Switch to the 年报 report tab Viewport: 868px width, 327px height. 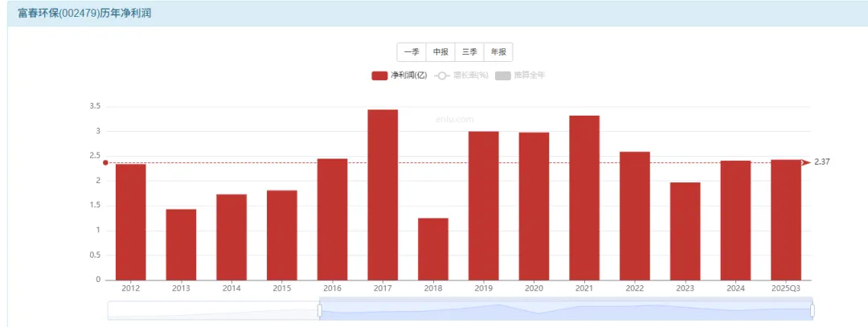point(498,52)
